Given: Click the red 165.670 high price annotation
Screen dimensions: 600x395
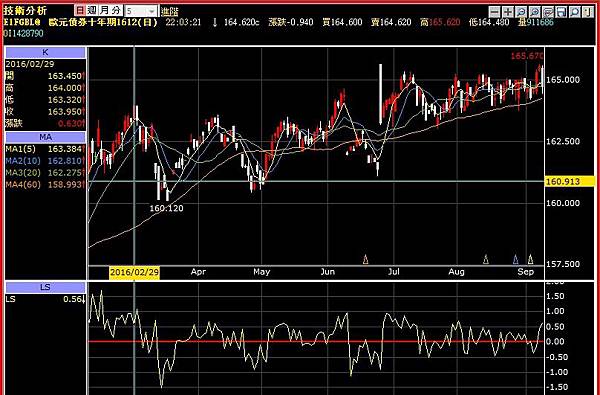Looking at the screenshot, I should (x=527, y=56).
